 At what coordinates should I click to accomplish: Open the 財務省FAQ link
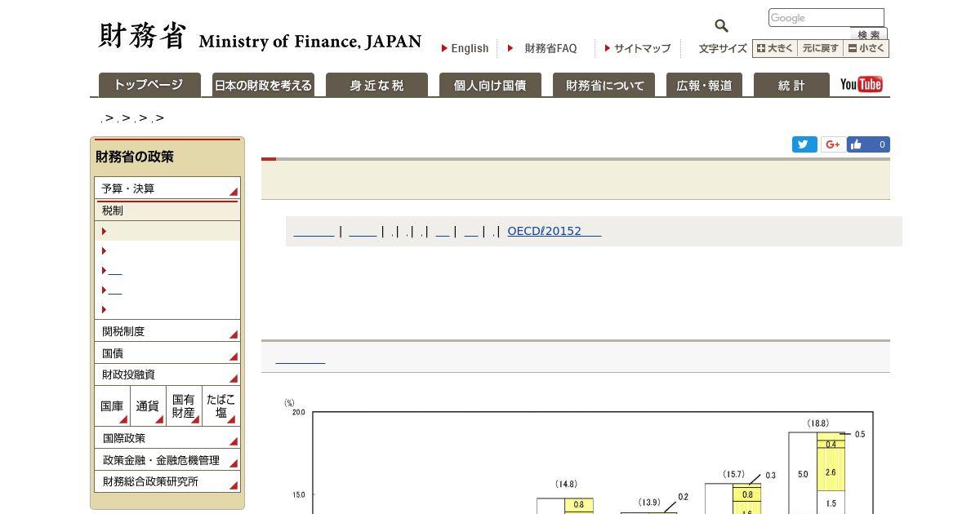542,48
